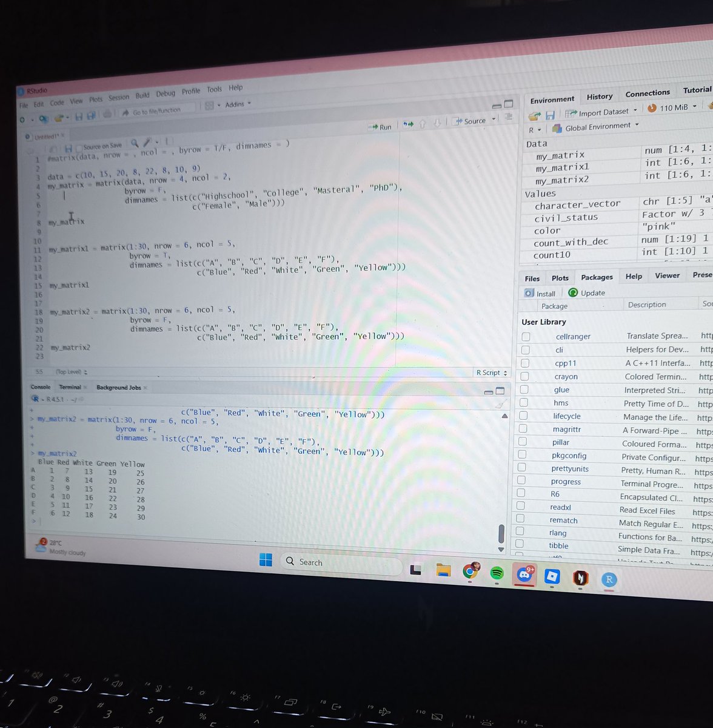Check the lifecycle package checkbox
The image size is (713, 728).
pos(523,416)
